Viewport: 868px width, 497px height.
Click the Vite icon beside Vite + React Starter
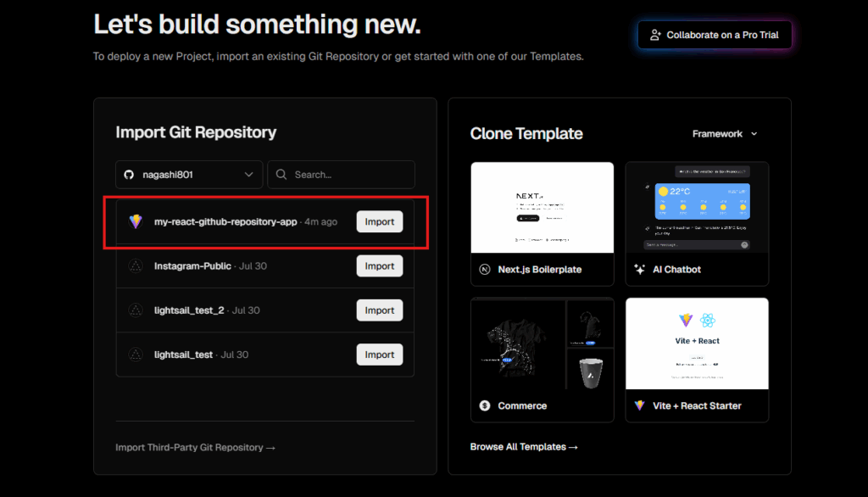tap(639, 405)
